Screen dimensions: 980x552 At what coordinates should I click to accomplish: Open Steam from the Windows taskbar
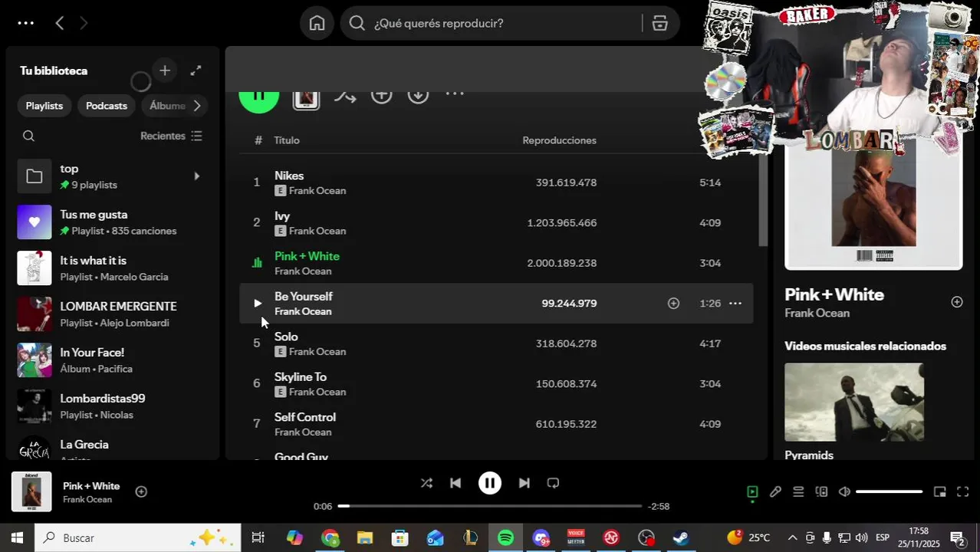pos(681,538)
